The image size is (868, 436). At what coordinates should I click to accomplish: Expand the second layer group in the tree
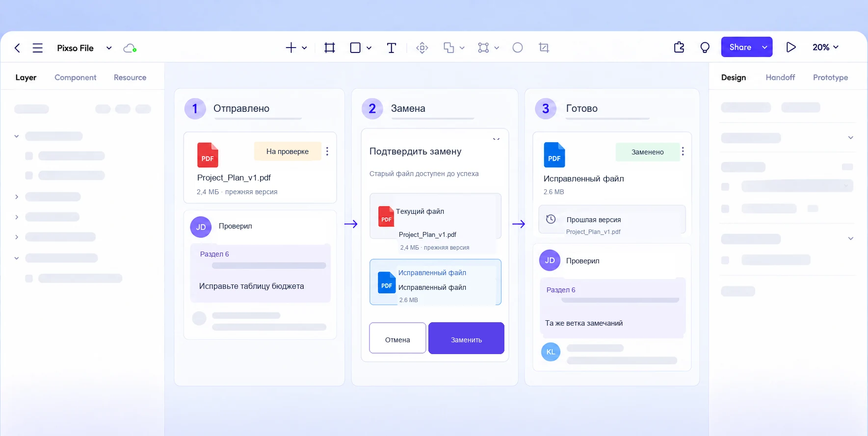[x=17, y=197]
